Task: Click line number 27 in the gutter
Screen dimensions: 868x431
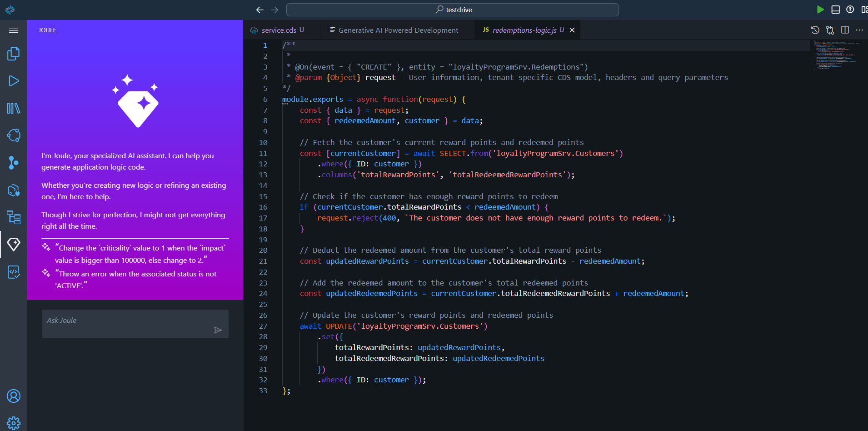Action: pyautogui.click(x=263, y=326)
